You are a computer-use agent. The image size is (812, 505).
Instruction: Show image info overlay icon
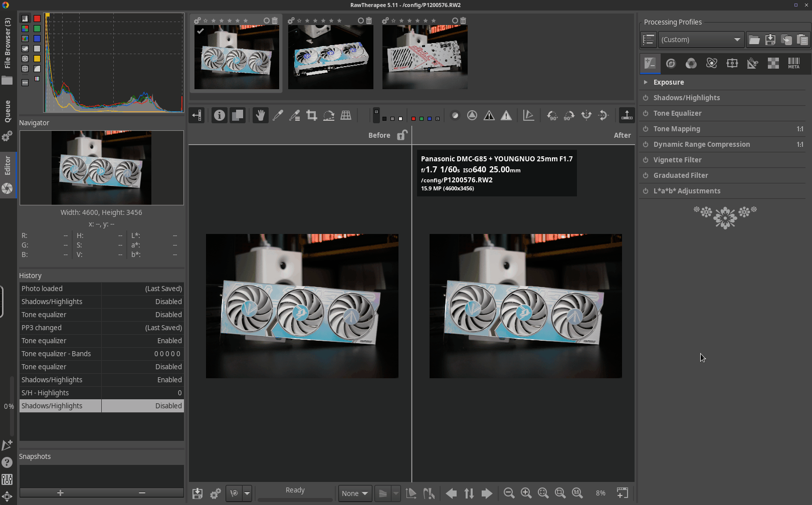(x=220, y=115)
